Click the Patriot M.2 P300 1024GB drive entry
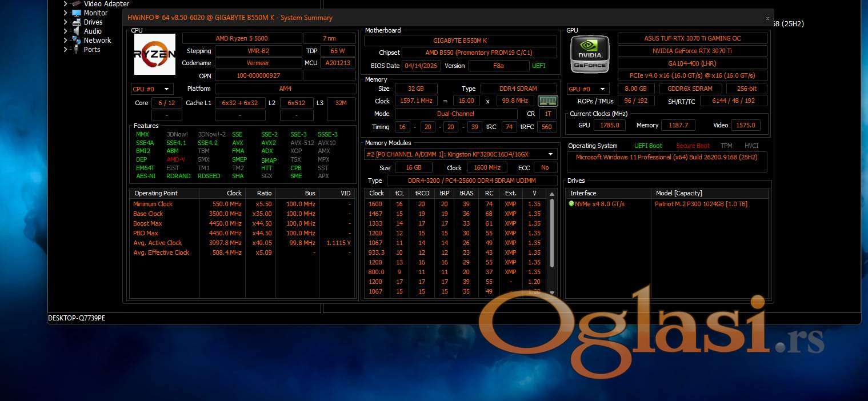 click(x=701, y=204)
